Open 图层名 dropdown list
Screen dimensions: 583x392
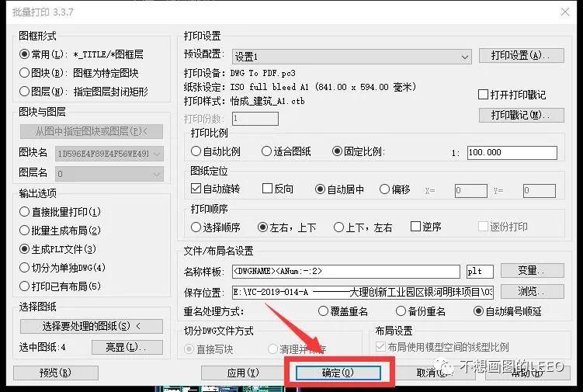pyautogui.click(x=109, y=174)
